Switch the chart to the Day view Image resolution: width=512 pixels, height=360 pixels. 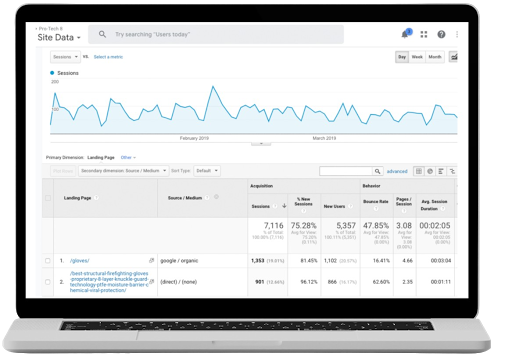click(402, 57)
